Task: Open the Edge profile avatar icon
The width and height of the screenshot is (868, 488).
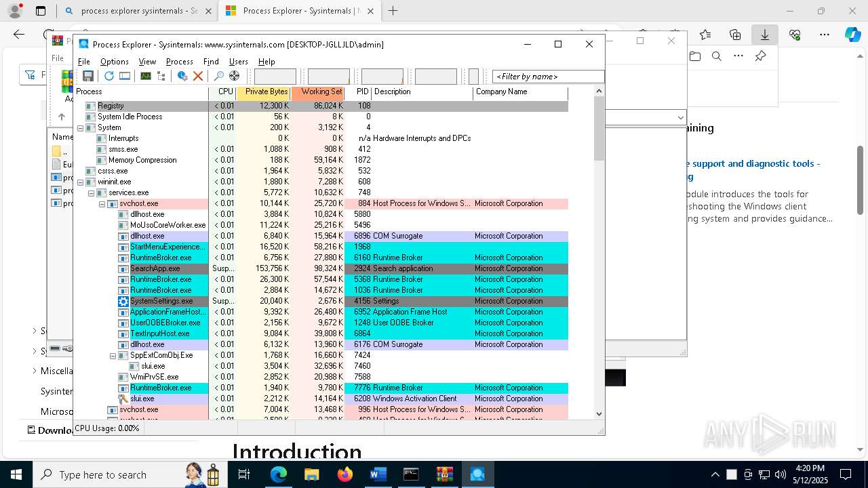Action: [x=15, y=11]
